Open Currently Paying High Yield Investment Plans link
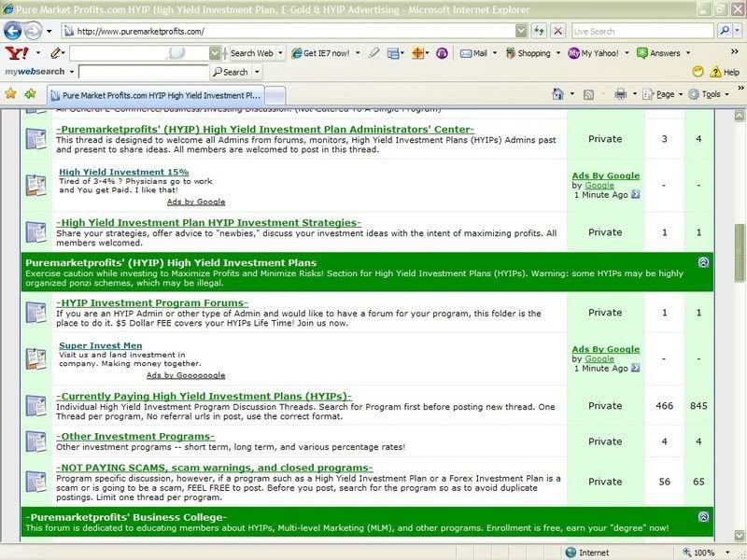747x560 pixels. click(x=204, y=397)
